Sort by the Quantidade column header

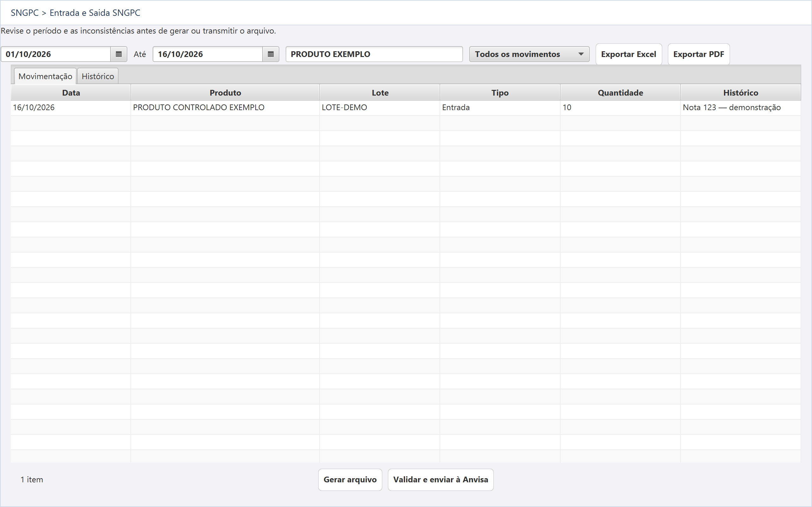620,92
